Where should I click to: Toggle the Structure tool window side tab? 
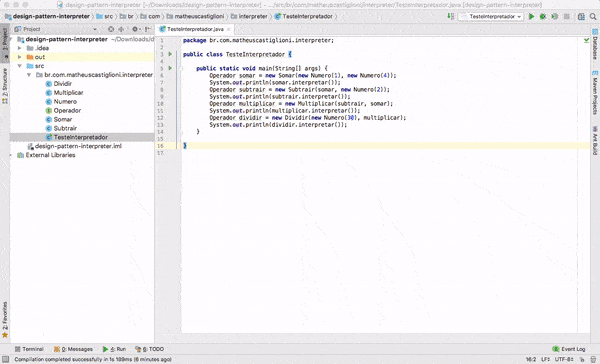tap(5, 86)
